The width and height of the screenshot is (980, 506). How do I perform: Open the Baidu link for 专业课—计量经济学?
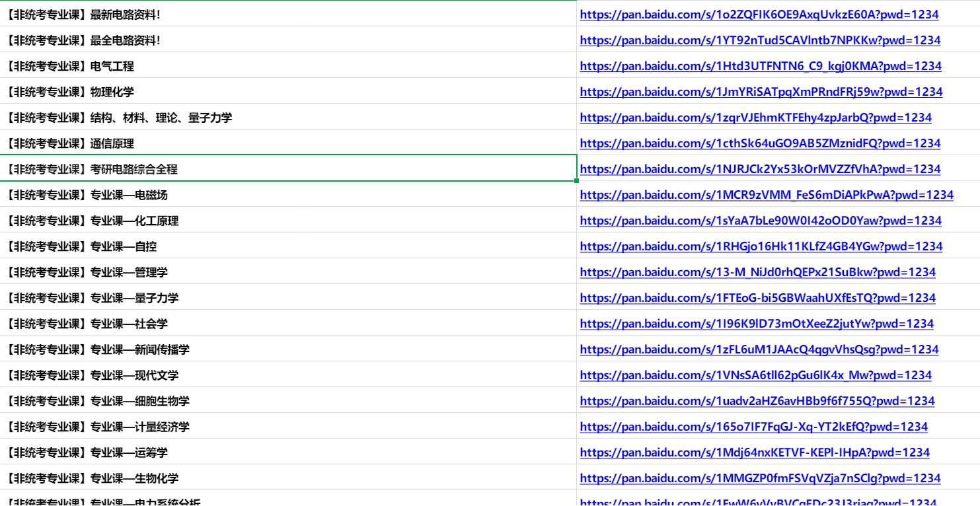(754, 427)
